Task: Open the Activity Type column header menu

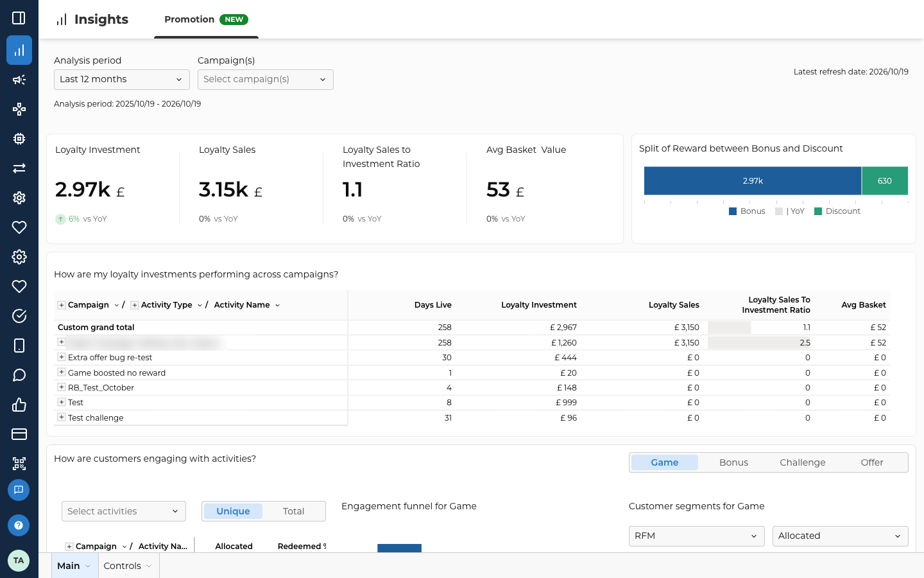Action: coord(200,306)
